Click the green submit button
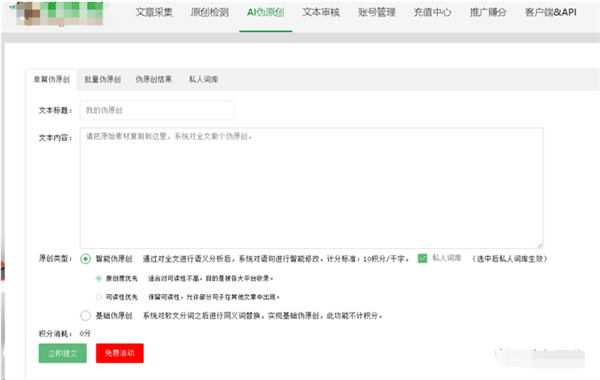The height and width of the screenshot is (380, 600). tap(62, 353)
